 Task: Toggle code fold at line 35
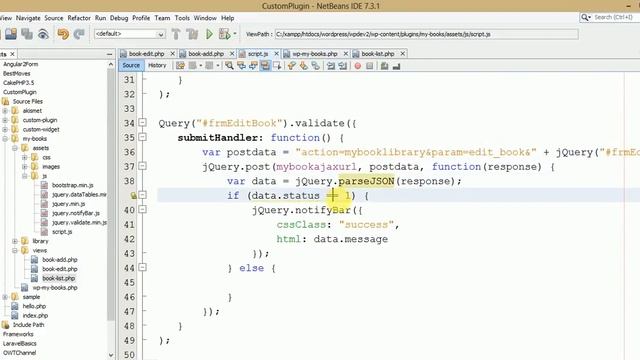(x=142, y=137)
